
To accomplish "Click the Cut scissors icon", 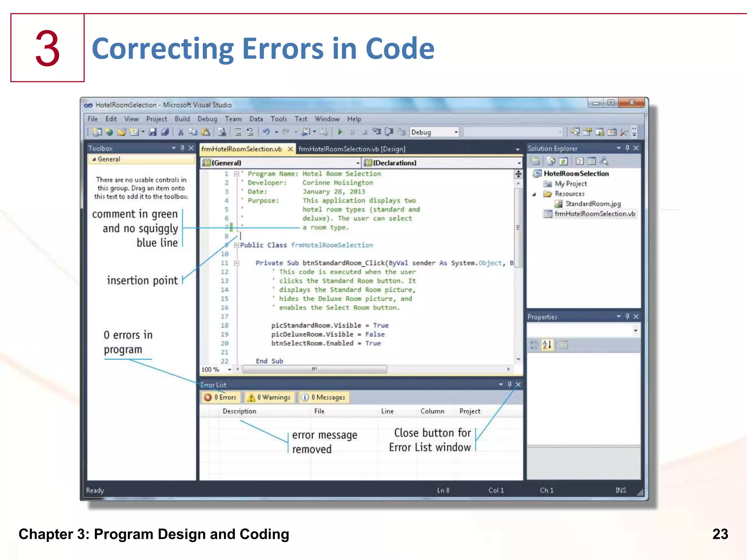I will tap(181, 132).
